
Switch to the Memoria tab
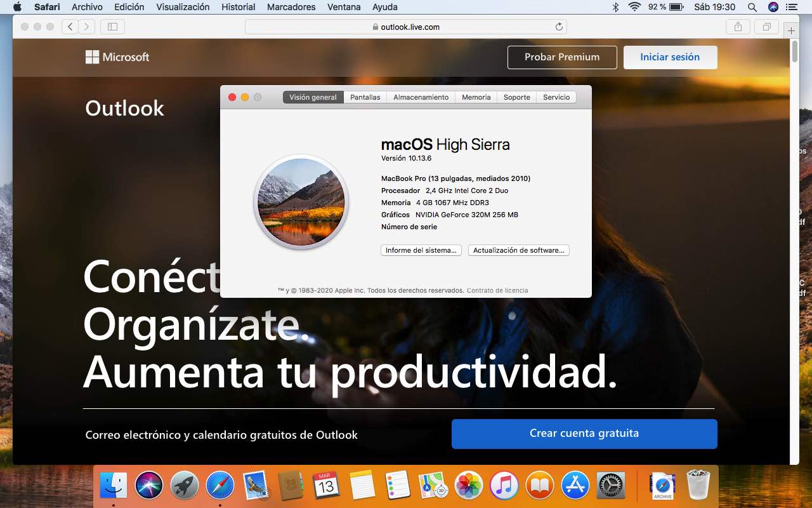[476, 97]
